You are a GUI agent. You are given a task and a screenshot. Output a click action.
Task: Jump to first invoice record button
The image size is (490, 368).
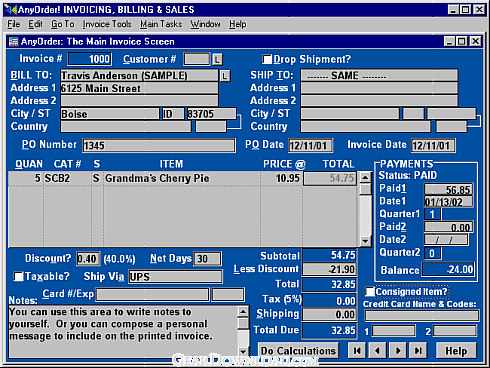[357, 351]
